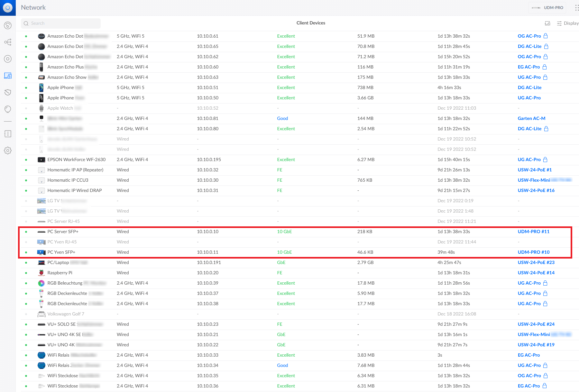
Task: Open the DG AC-Lite link in 10.10.0.51 row
Action: click(529, 87)
